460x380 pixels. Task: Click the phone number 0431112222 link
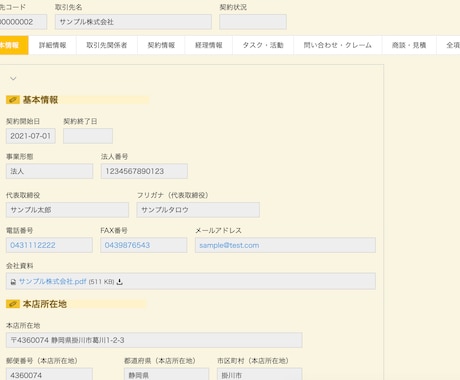tap(33, 245)
